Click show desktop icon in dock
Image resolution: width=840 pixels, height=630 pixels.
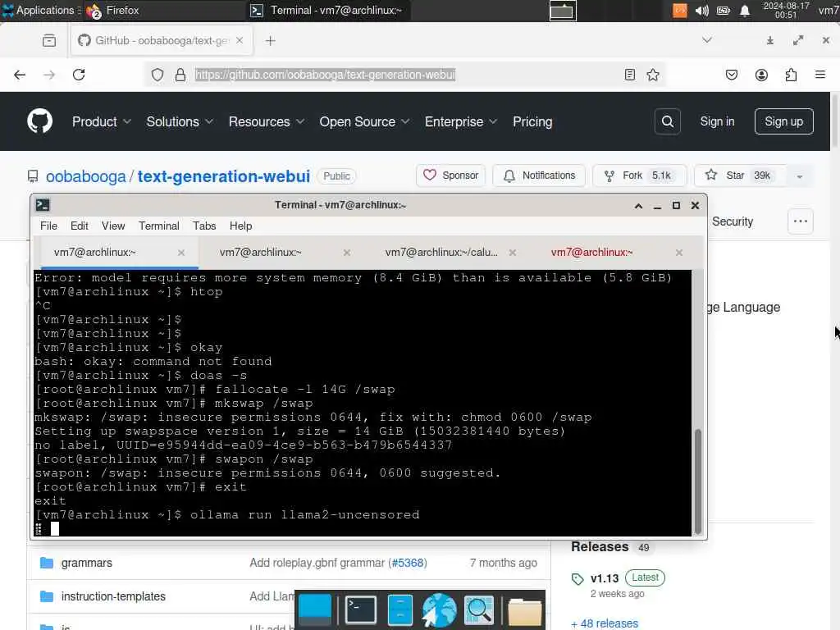tap(315, 609)
